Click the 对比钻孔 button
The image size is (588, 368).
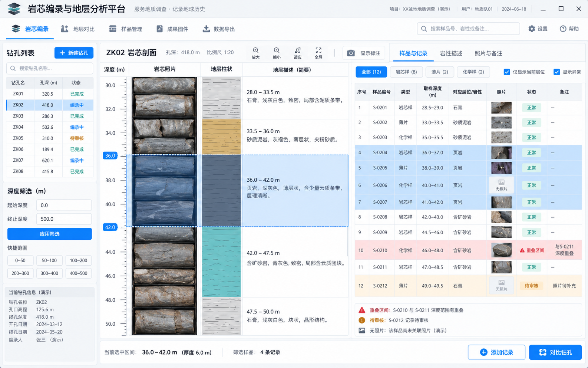click(555, 352)
